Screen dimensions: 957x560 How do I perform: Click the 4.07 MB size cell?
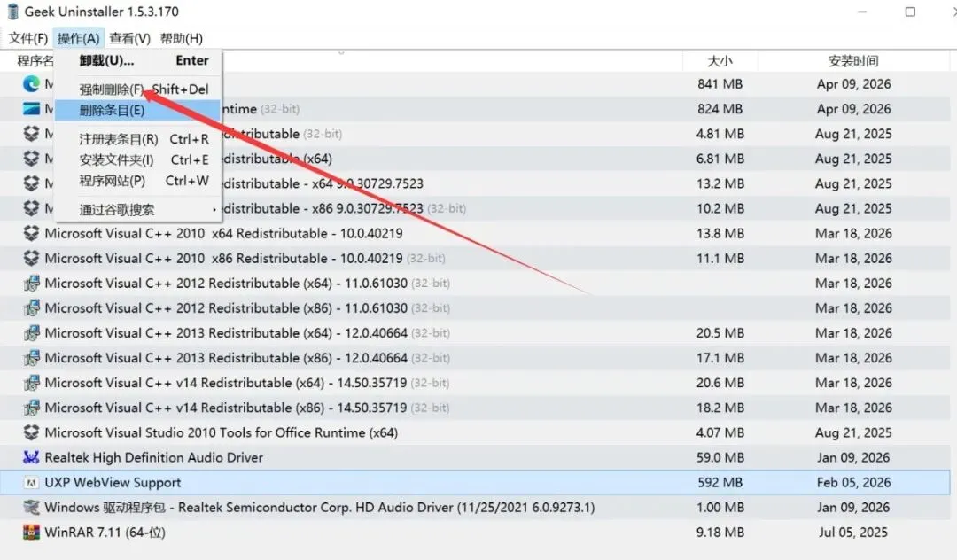point(720,432)
